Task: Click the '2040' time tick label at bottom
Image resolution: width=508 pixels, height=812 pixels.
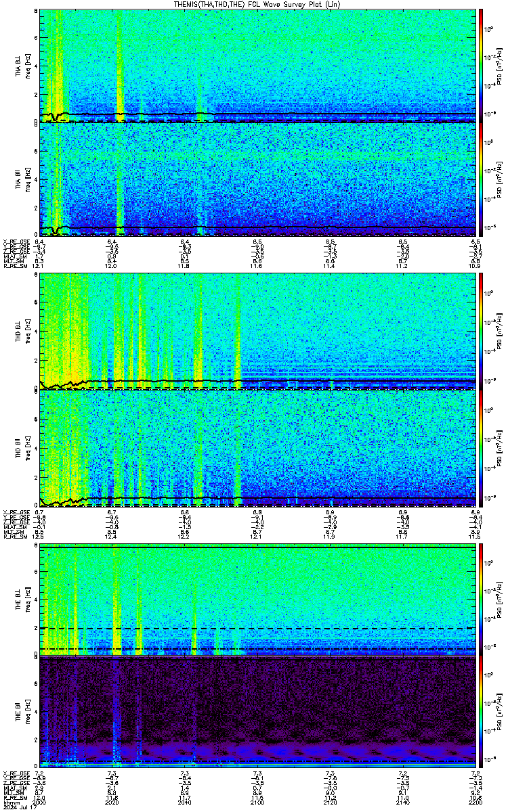Action: point(185,802)
